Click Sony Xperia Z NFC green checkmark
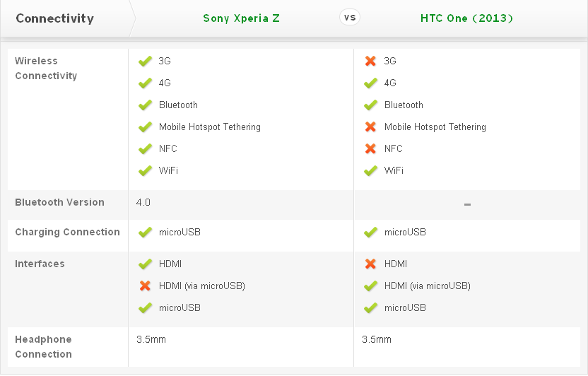 (x=146, y=149)
